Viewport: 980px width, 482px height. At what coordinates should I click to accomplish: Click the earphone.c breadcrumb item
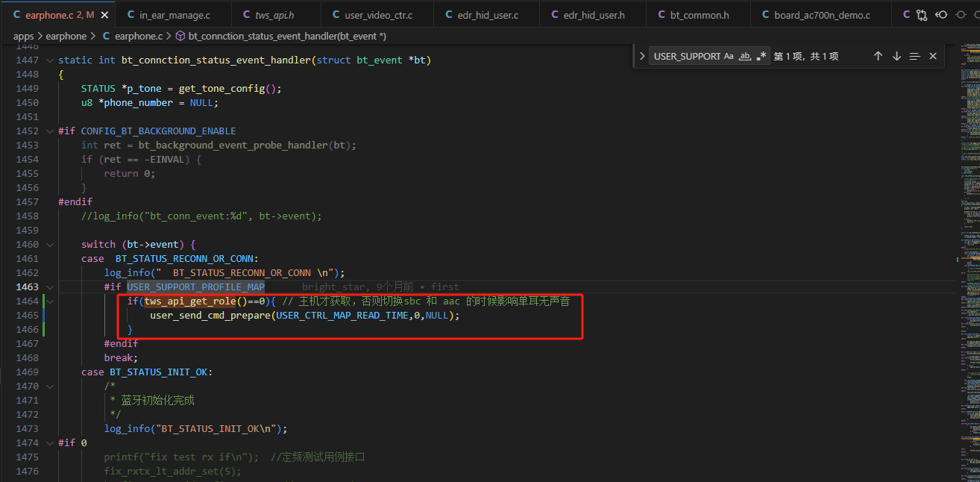[x=132, y=36]
